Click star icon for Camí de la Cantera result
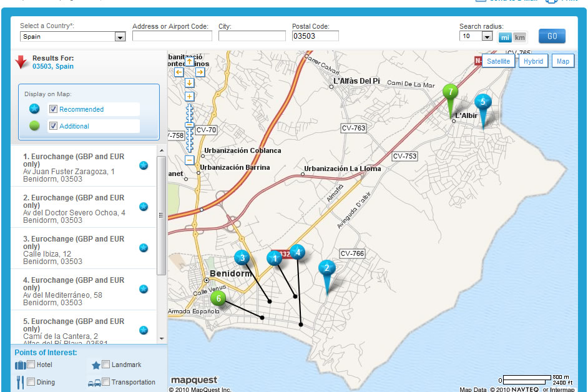This screenshot has height=392, width=588. pos(143,330)
